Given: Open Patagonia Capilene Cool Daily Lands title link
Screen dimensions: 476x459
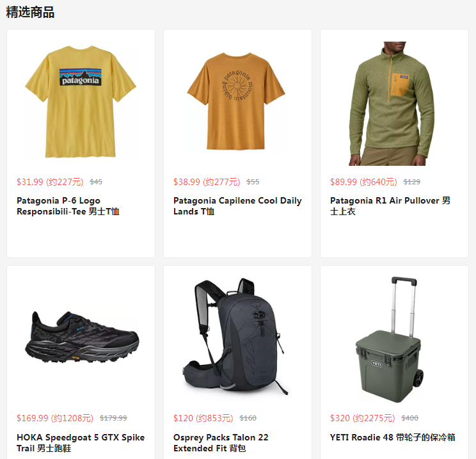Looking at the screenshot, I should 237,206.
